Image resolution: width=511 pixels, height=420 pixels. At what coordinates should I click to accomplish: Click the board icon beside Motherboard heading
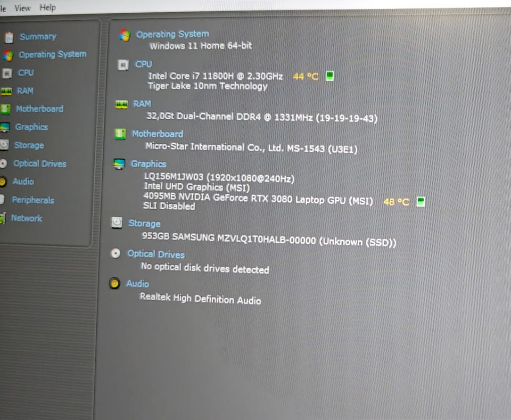(120, 134)
